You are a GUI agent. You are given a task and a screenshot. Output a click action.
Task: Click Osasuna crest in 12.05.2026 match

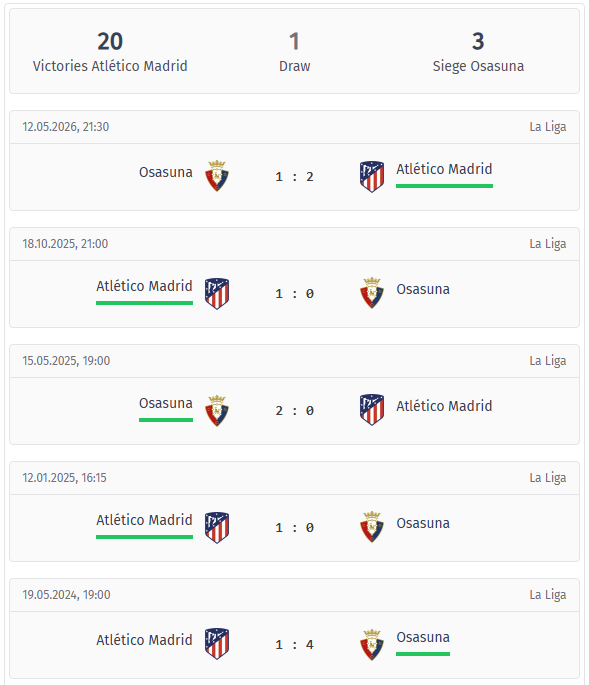coord(217,176)
